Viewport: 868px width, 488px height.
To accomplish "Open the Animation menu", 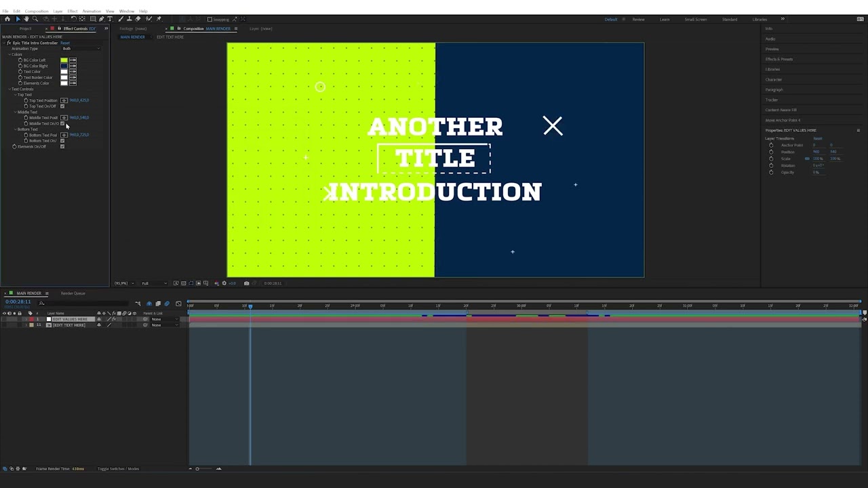I will [92, 11].
